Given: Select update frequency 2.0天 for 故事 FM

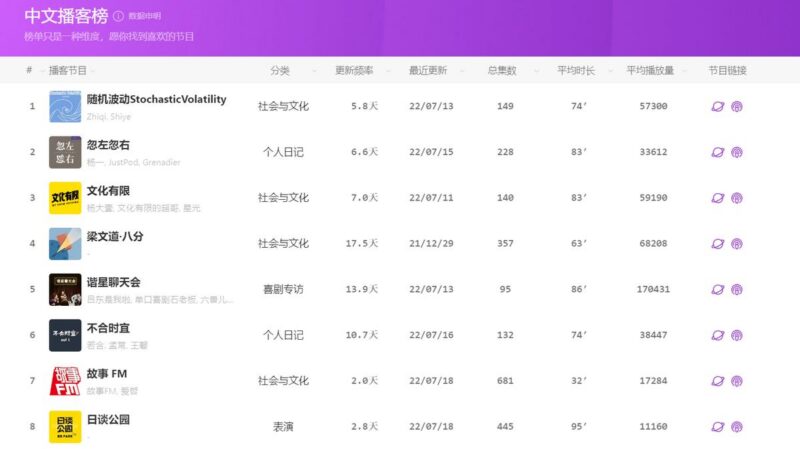Looking at the screenshot, I should 364,381.
